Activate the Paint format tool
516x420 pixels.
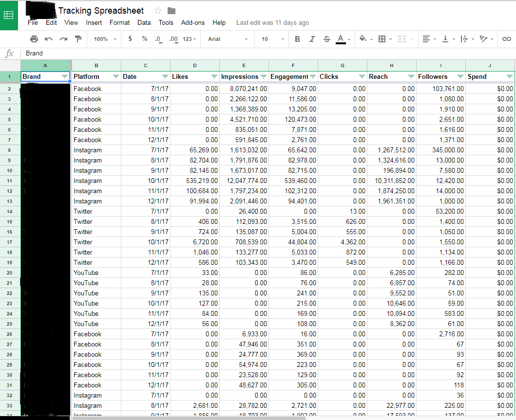point(78,39)
